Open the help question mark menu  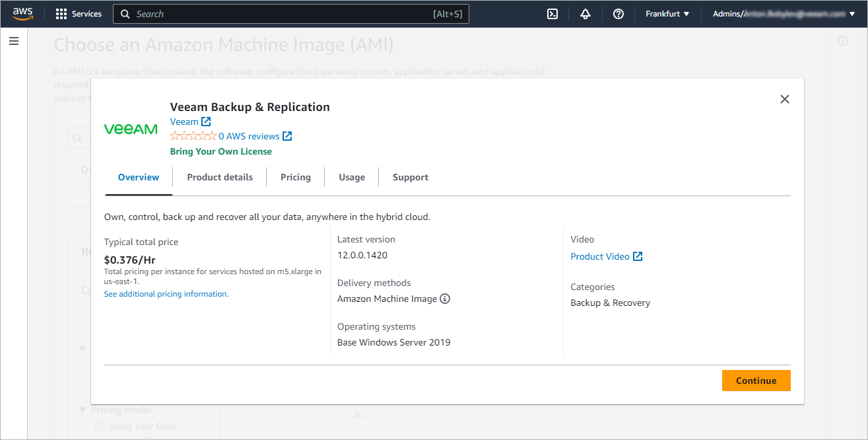pyautogui.click(x=618, y=14)
